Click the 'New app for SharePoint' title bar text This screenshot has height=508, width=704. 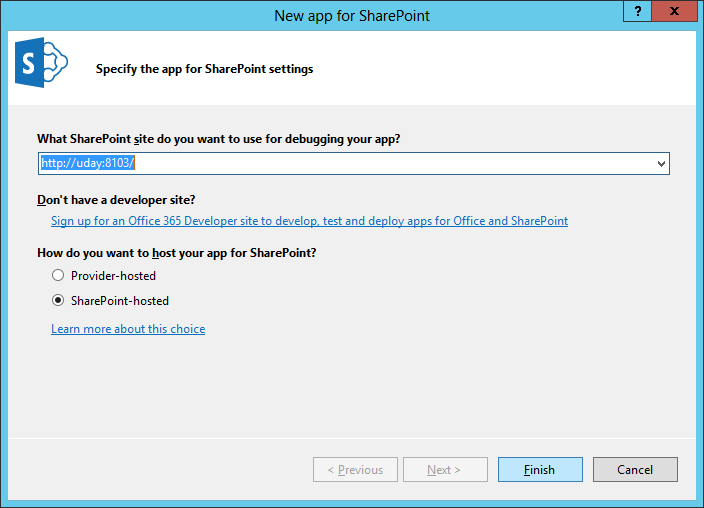[352, 16]
